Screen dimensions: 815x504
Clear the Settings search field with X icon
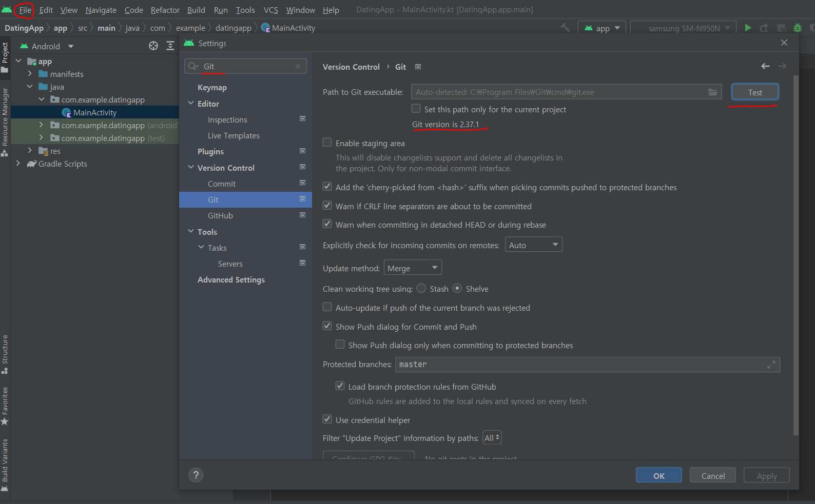coord(298,66)
